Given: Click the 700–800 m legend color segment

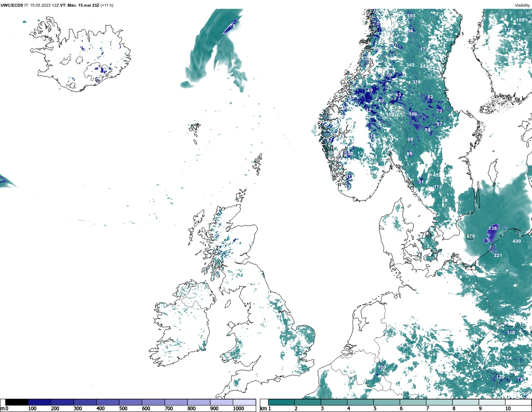Looking at the screenshot, I should point(176,402).
